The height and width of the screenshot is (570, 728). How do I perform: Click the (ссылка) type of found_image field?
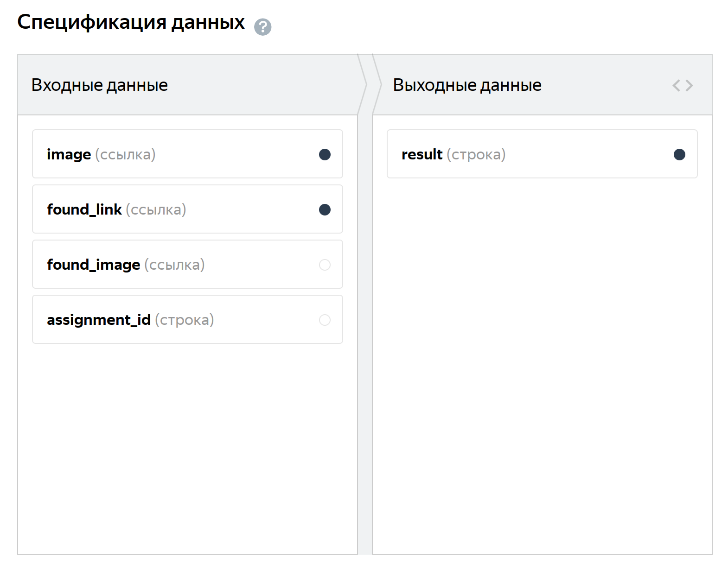174,265
